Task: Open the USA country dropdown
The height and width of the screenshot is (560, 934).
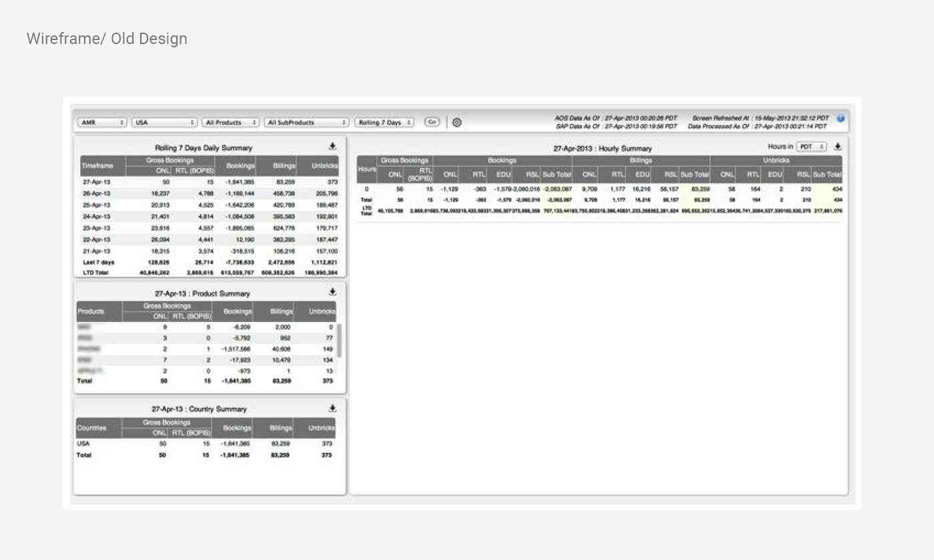Action: 165,123
